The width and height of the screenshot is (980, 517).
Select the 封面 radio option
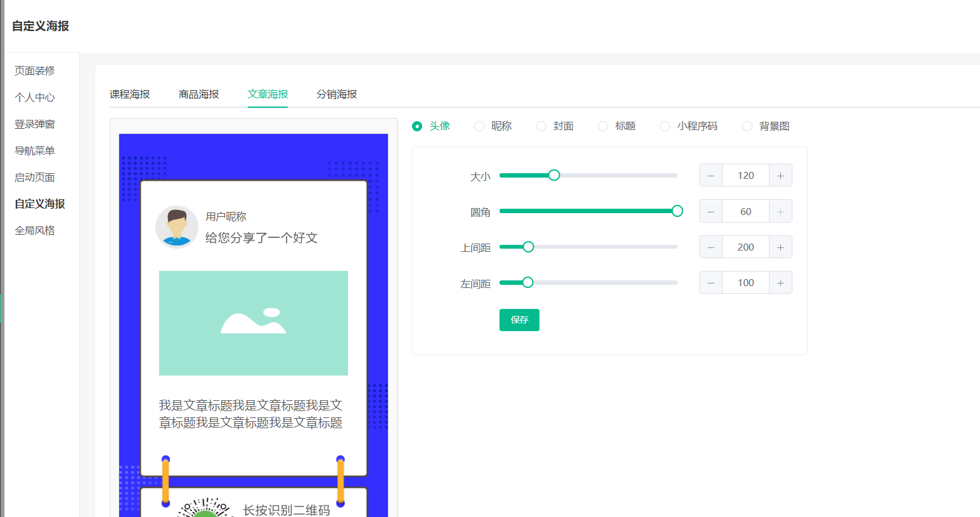tap(555, 126)
